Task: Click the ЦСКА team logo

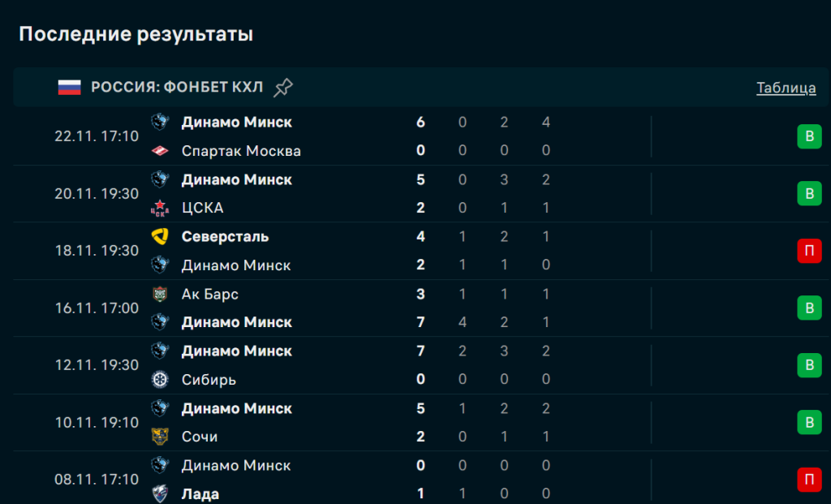Action: point(160,209)
